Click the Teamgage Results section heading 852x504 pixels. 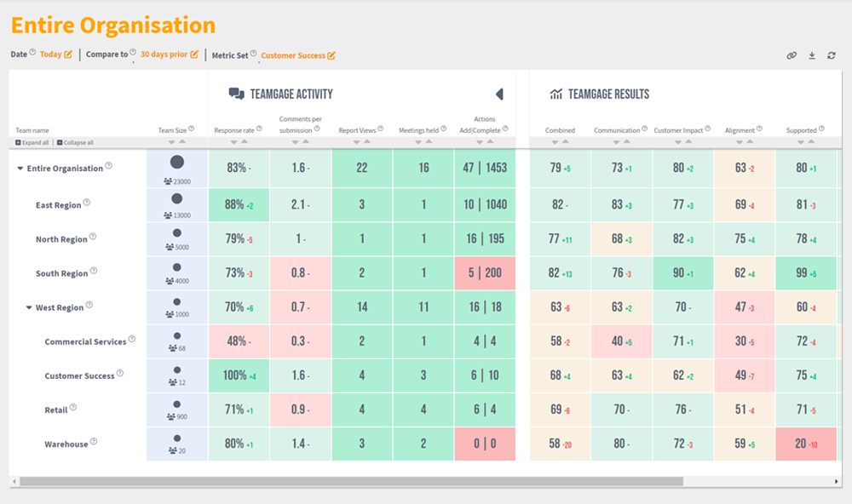608,94
